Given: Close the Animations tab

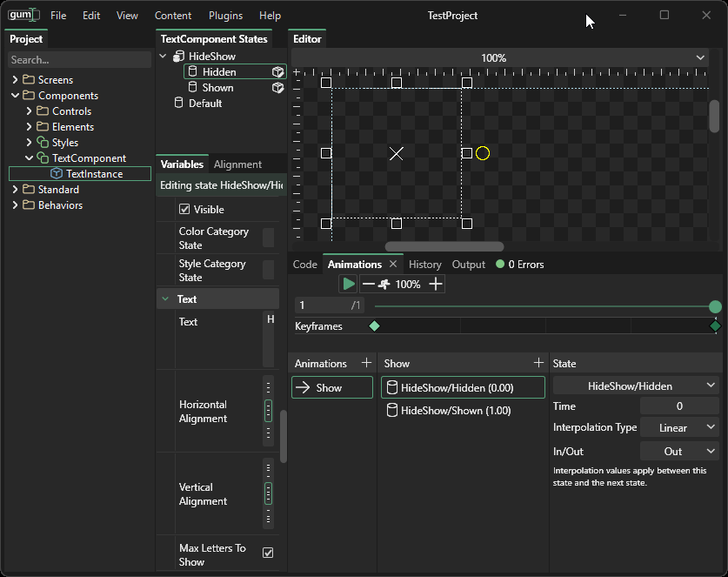Looking at the screenshot, I should click(393, 264).
